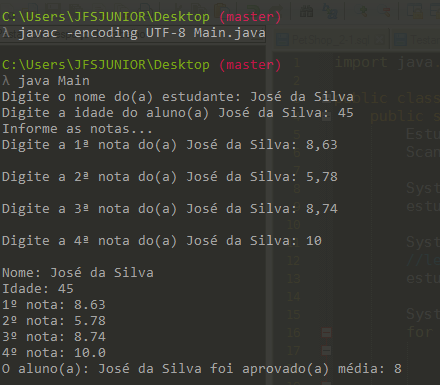Image resolution: width=440 pixels, height=385 pixels.
Task: Click the SQL file icon on PetShop tab
Action: pos(282,40)
